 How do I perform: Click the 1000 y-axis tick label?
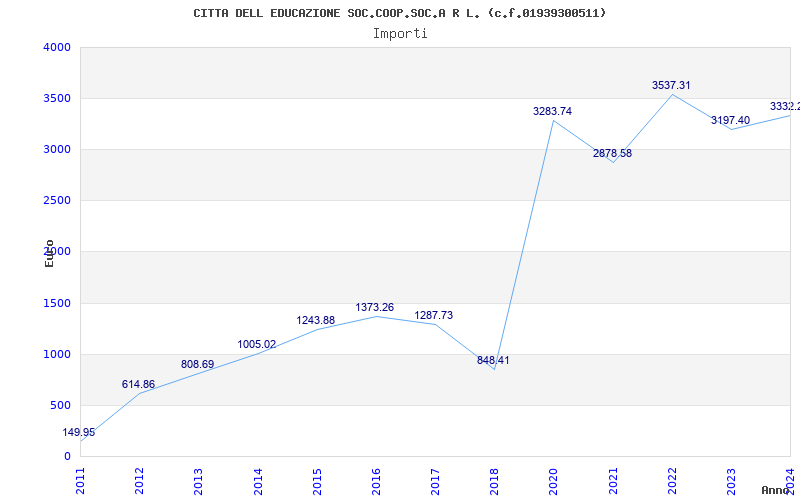[57, 355]
